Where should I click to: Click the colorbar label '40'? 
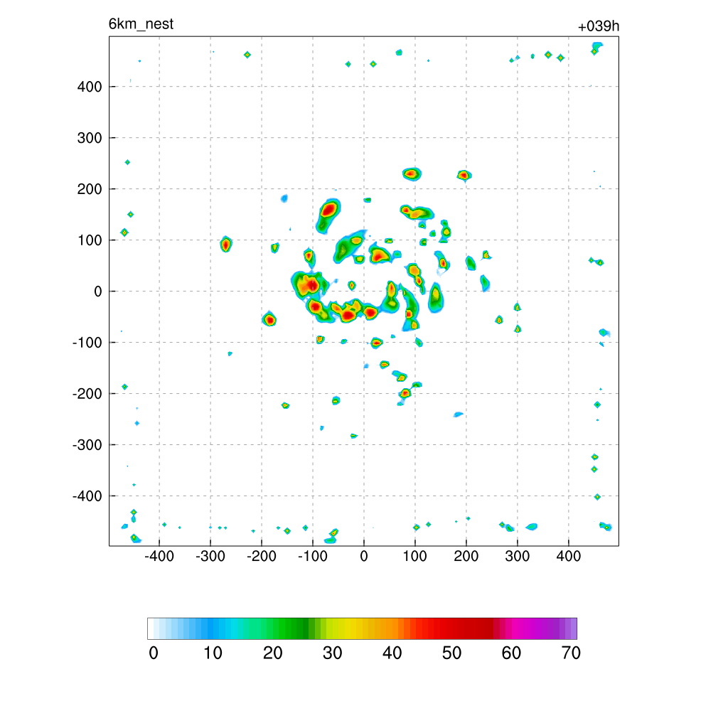pos(392,653)
